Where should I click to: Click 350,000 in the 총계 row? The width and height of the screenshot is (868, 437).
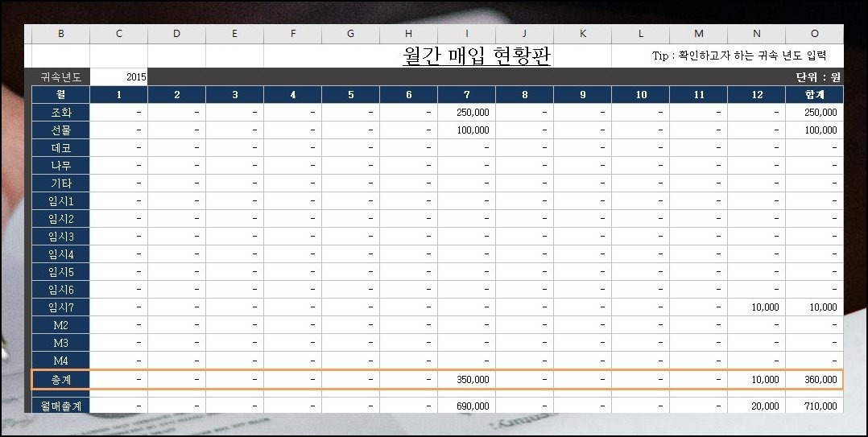click(x=473, y=380)
